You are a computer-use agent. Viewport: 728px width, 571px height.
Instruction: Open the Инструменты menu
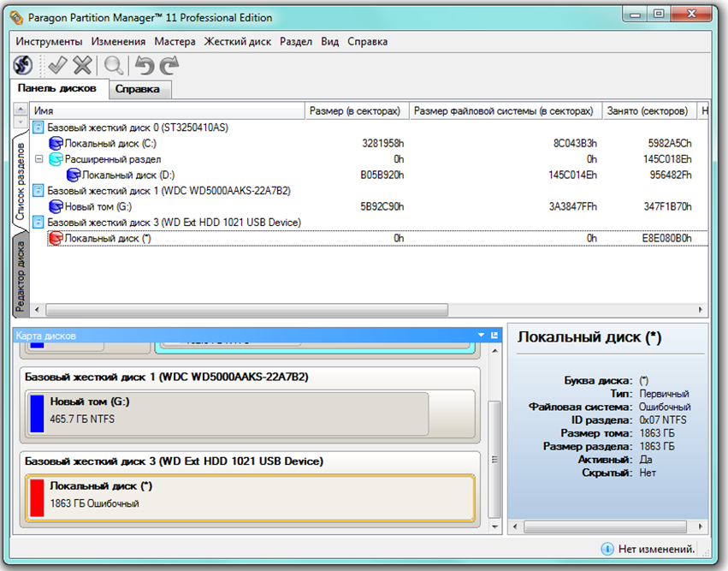[x=49, y=41]
